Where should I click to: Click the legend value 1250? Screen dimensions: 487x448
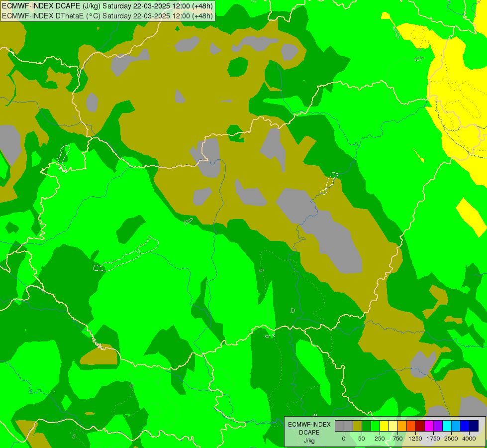click(415, 439)
